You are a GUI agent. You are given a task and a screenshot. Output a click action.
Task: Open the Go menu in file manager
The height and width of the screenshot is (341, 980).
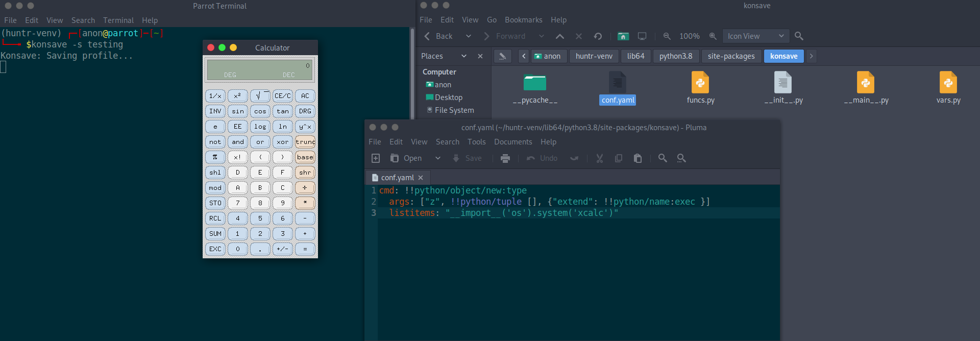[x=492, y=20]
